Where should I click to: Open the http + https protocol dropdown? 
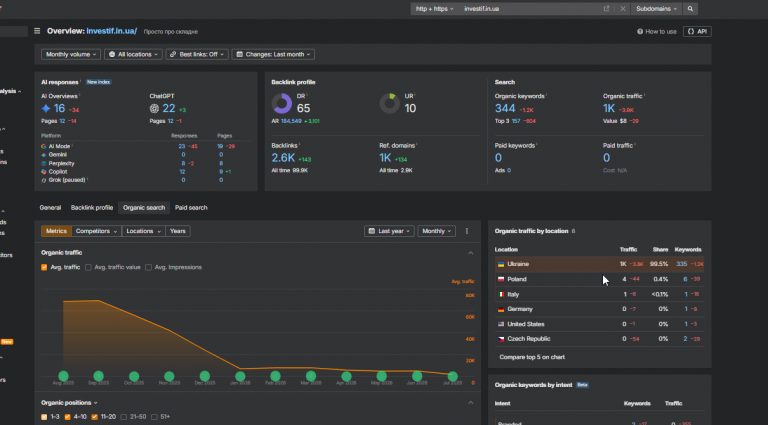click(434, 9)
